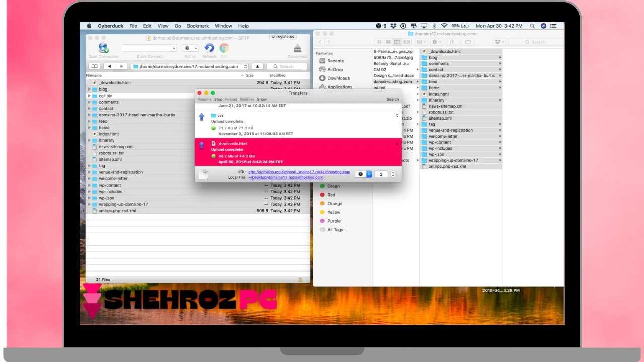Open Finder's Dropbox toolbar dropdown
644x362 pixels.
[x=499, y=42]
